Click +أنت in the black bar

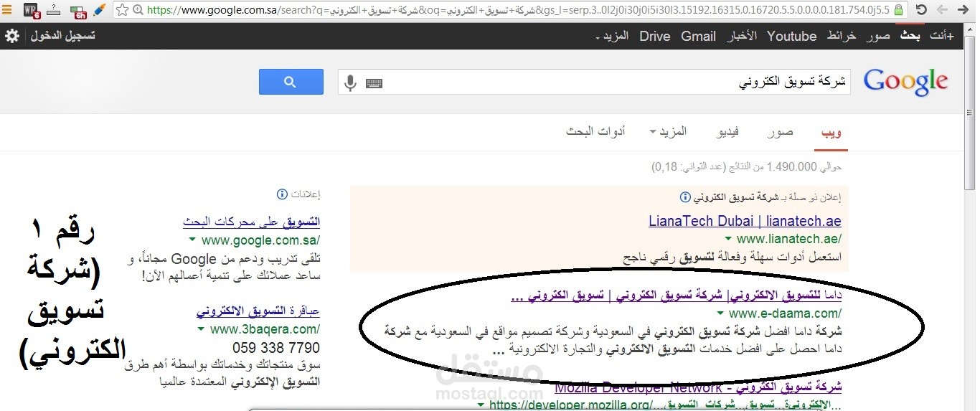942,36
